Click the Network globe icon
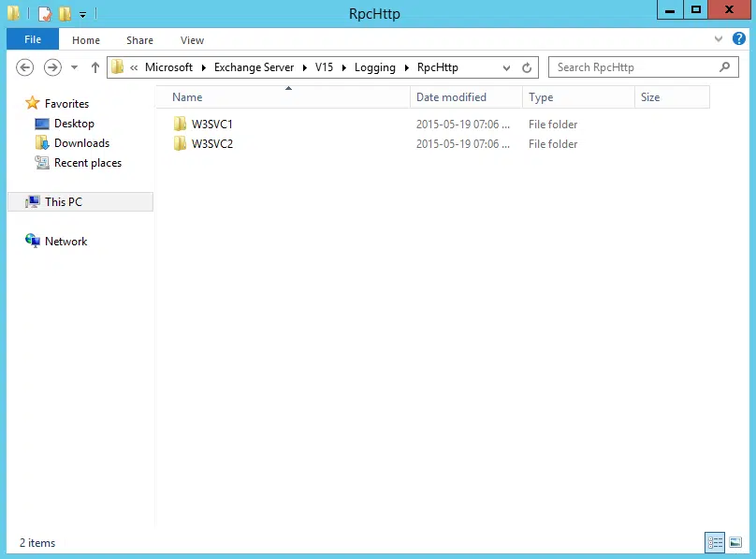 point(33,241)
